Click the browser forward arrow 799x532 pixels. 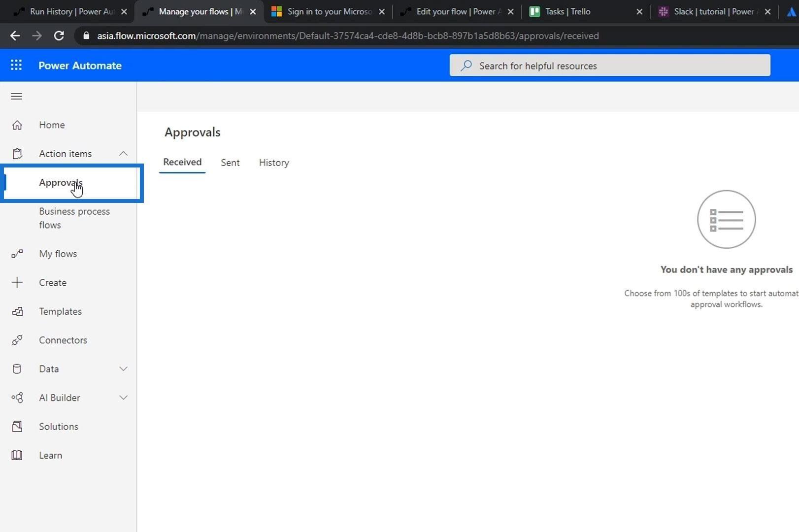coord(37,35)
